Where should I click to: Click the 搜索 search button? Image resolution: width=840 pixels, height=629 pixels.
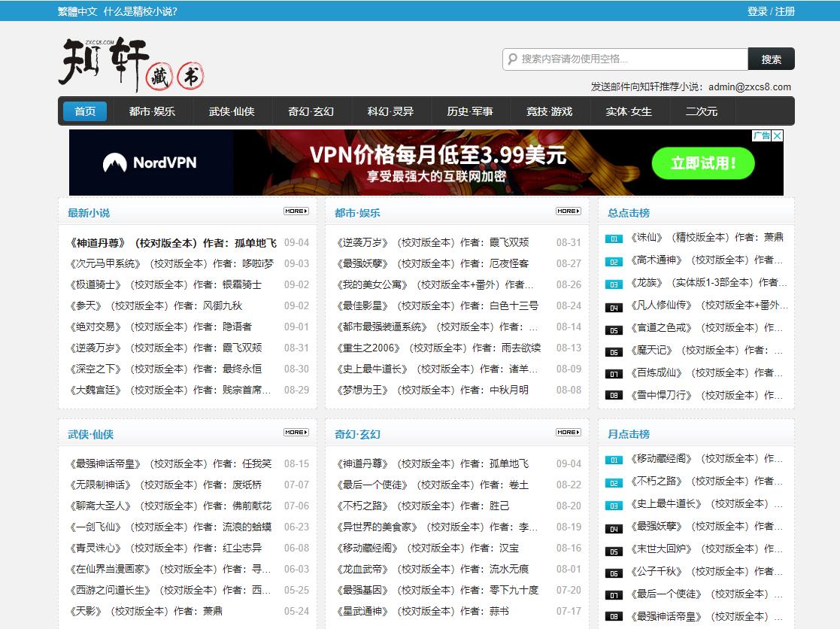[x=771, y=59]
